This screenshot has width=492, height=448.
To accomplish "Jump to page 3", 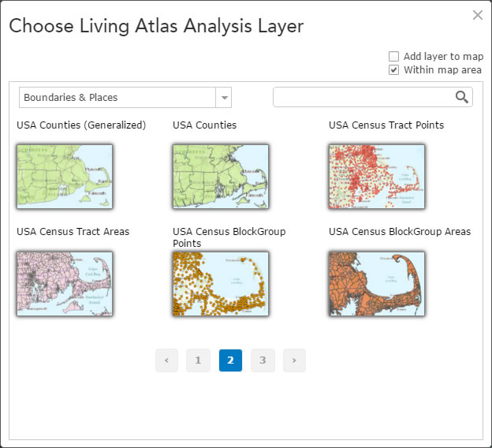I will click(x=263, y=360).
